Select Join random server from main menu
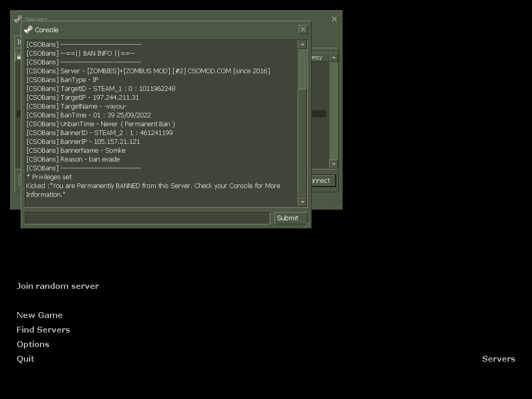 coord(58,286)
